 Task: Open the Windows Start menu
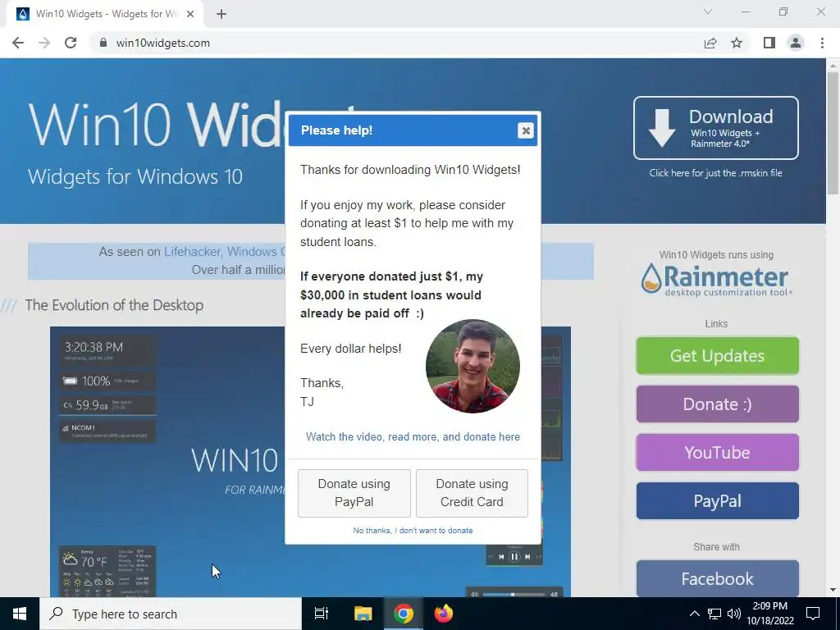coord(20,614)
